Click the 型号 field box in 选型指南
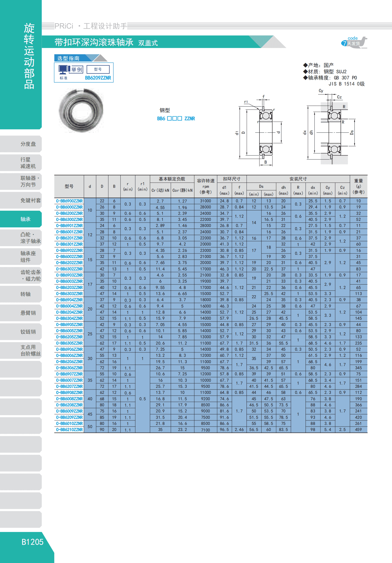 click(98, 69)
